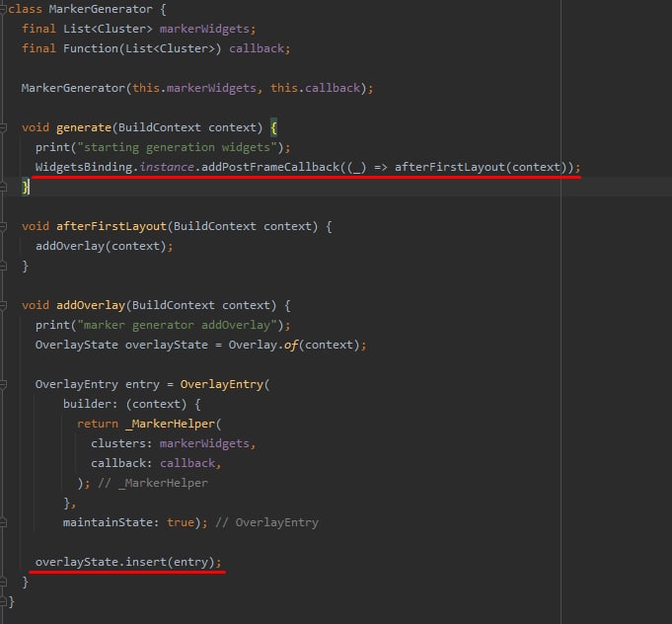The height and width of the screenshot is (624, 672).
Task: Fold the OverlayEntry constructor call in gutter
Action: (3, 385)
